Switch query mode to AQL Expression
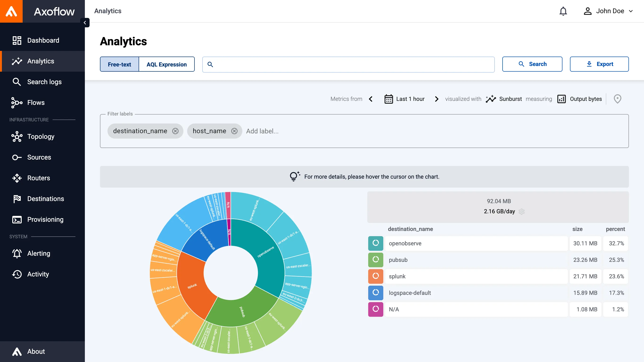Screen dimensions: 644x362 [166, 64]
